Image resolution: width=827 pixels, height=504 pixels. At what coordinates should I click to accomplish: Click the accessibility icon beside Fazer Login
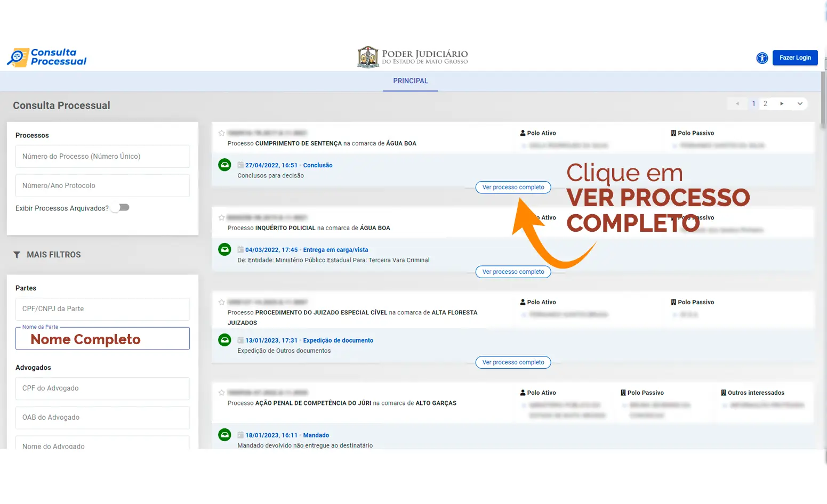762,58
